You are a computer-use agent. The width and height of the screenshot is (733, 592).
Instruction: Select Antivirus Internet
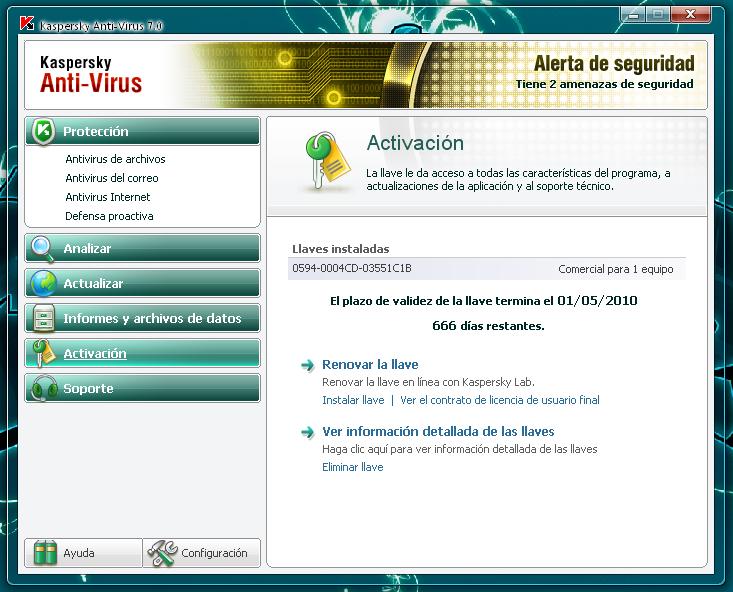click(x=108, y=197)
